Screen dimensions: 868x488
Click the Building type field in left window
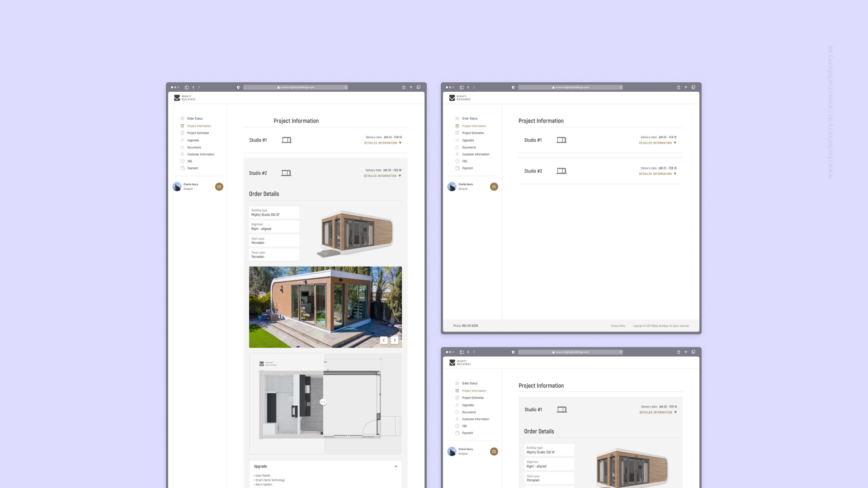click(274, 212)
